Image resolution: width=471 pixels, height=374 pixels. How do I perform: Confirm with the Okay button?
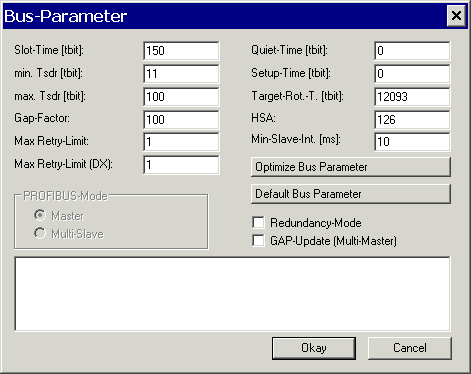[x=314, y=348]
